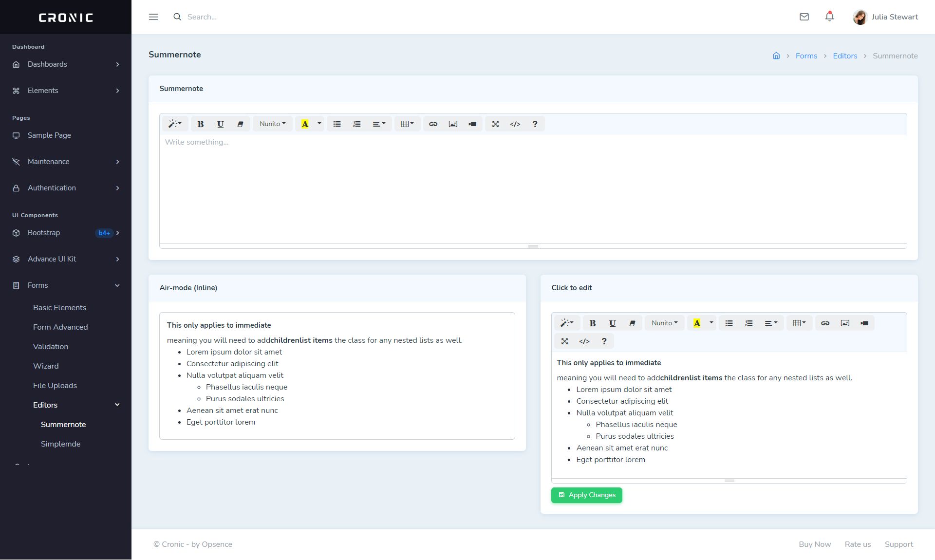Open the insert picture dialog in the top editor
This screenshot has width=935, height=560.
(453, 124)
